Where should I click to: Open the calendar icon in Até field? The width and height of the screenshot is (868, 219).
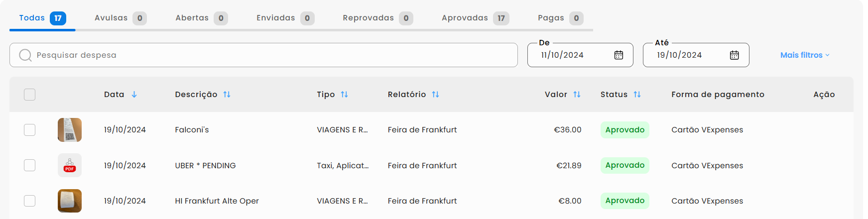point(734,55)
